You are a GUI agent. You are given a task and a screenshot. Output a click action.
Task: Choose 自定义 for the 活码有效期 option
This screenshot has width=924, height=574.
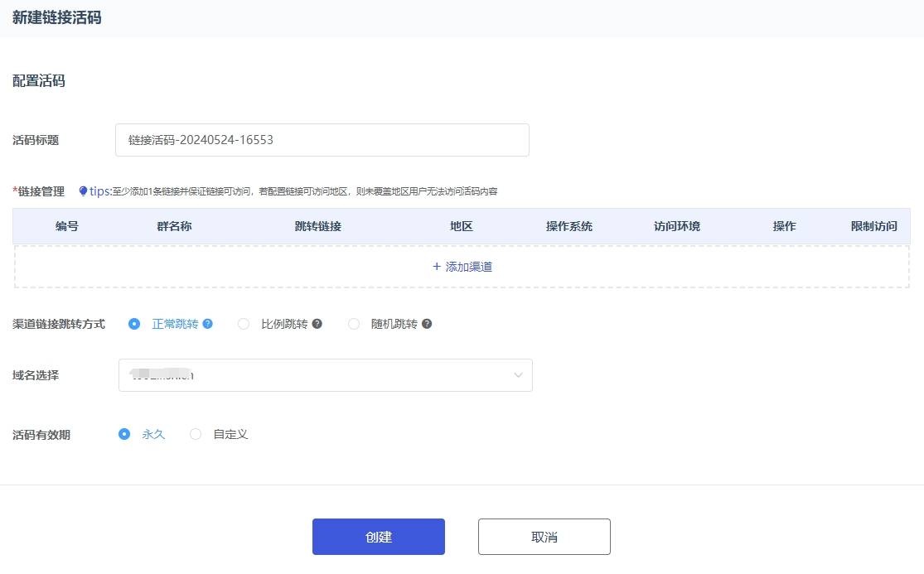[x=196, y=433]
